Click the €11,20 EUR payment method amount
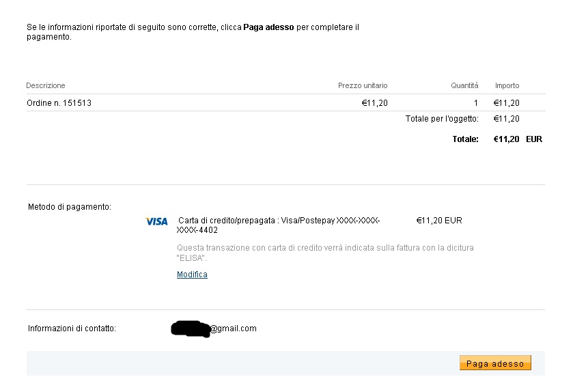This screenshot has width=588, height=377. pos(438,221)
